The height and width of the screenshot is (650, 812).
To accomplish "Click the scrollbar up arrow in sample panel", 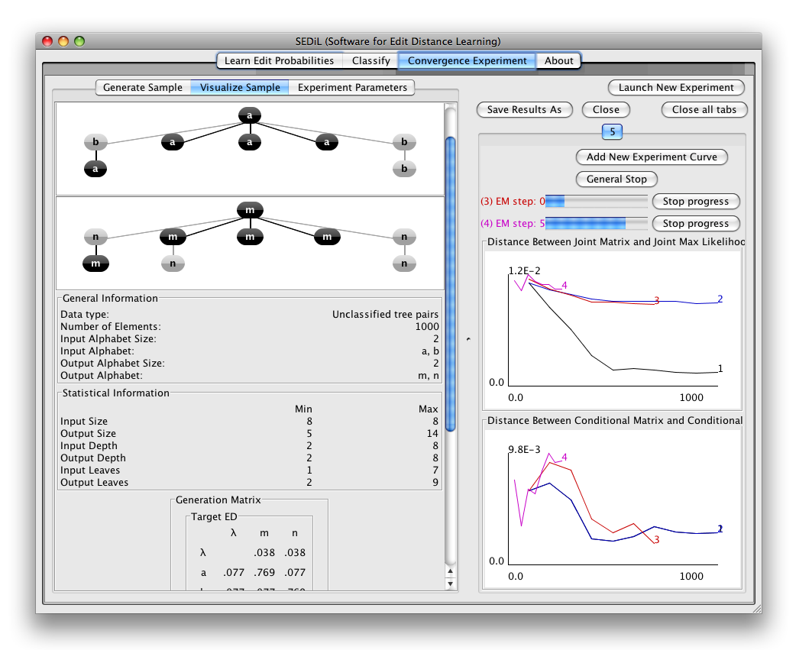I will (451, 571).
